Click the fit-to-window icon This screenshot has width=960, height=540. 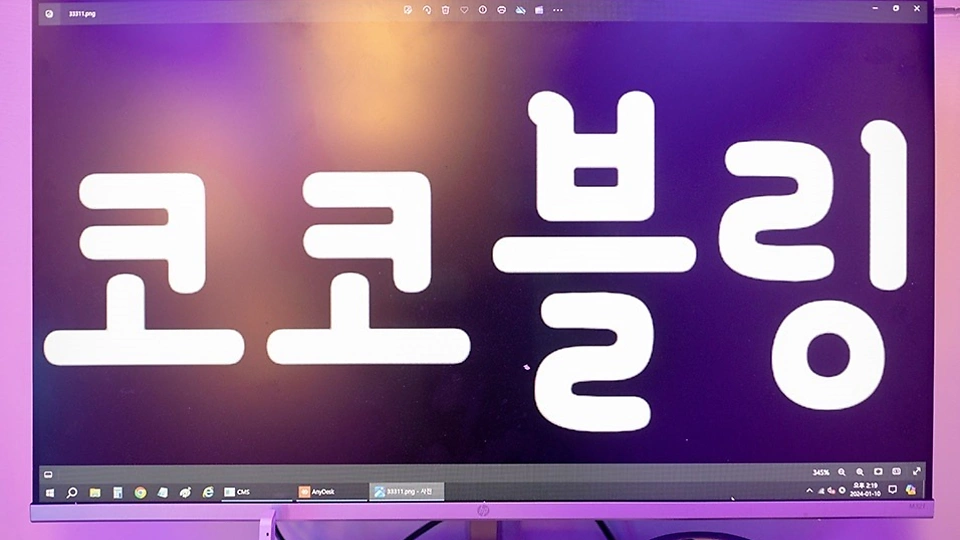878,472
